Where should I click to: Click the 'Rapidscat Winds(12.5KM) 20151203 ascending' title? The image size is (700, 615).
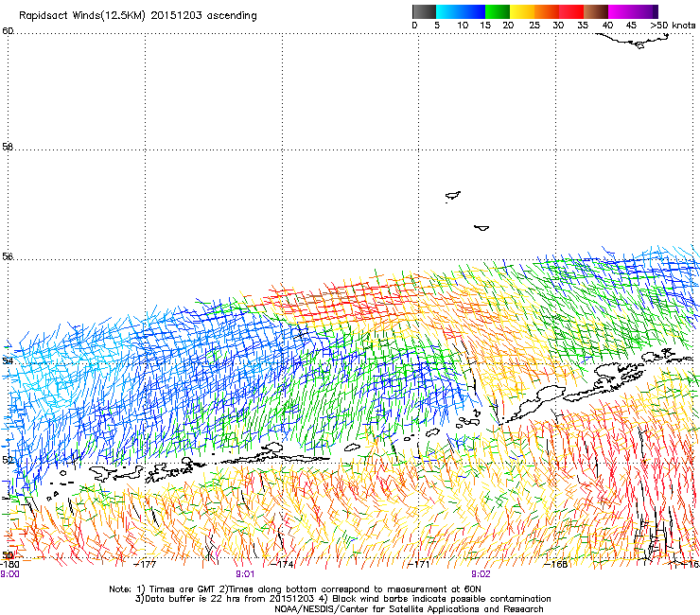click(x=138, y=16)
